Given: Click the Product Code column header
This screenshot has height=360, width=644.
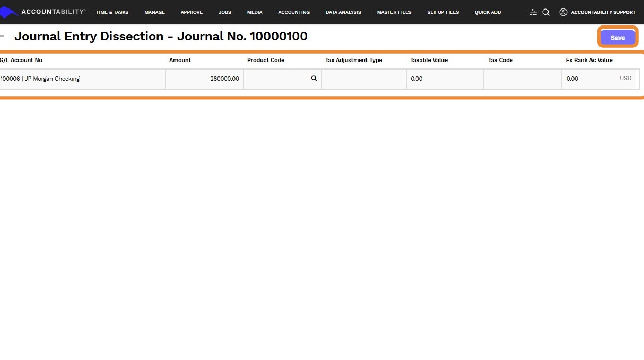Looking at the screenshot, I should [x=266, y=60].
